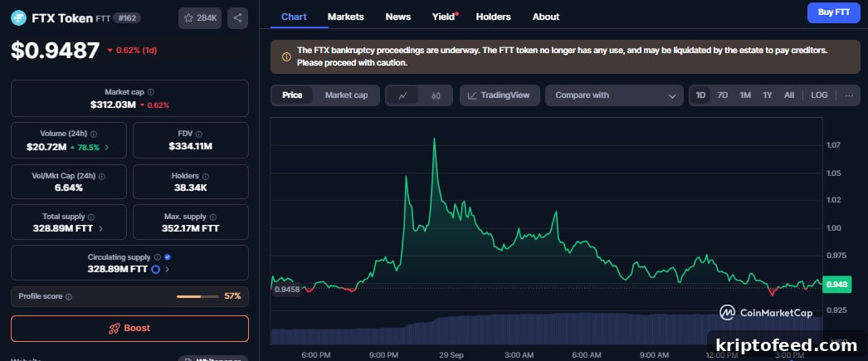This screenshot has height=361, width=868.
Task: Click the FTX Token logo icon
Action: coord(19,18)
